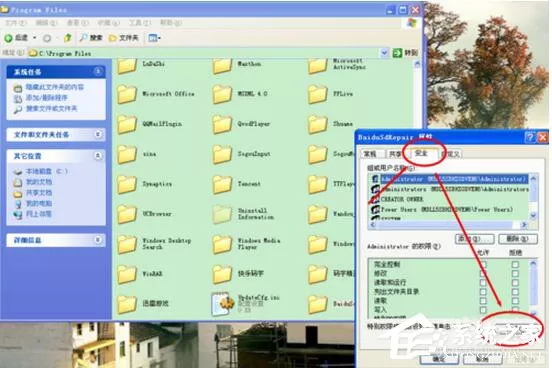Open the Microsoft Office folder icon
552x368 pixels.
click(127, 94)
